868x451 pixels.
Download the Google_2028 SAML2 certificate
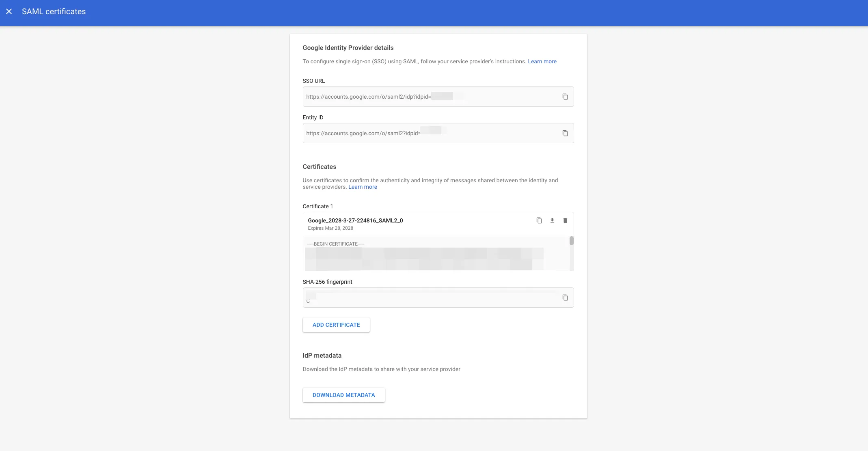click(x=552, y=220)
